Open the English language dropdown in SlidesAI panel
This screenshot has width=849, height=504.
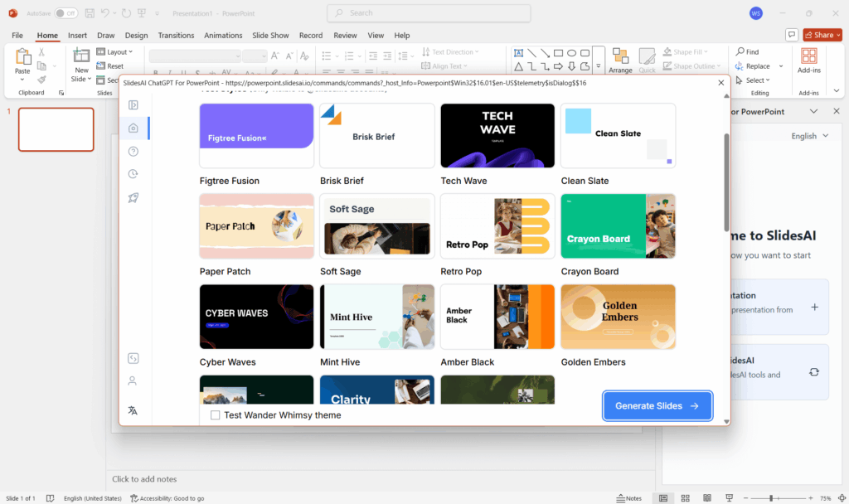tap(810, 135)
